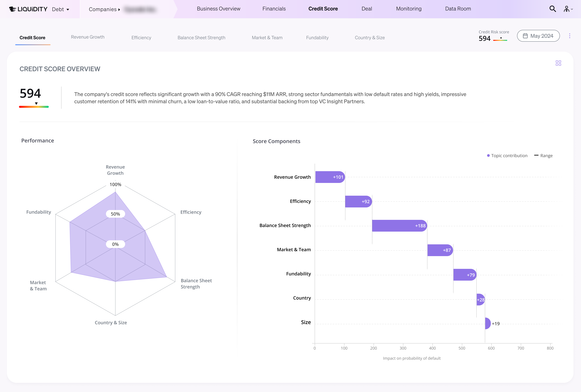The height and width of the screenshot is (392, 581).
Task: Click the Liquidity logo
Action: click(28, 9)
